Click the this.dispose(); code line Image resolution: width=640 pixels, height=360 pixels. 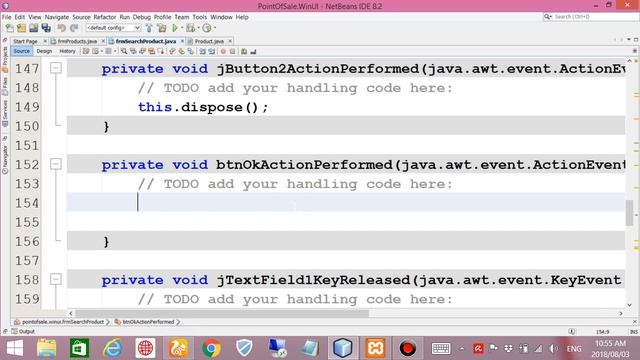click(203, 107)
